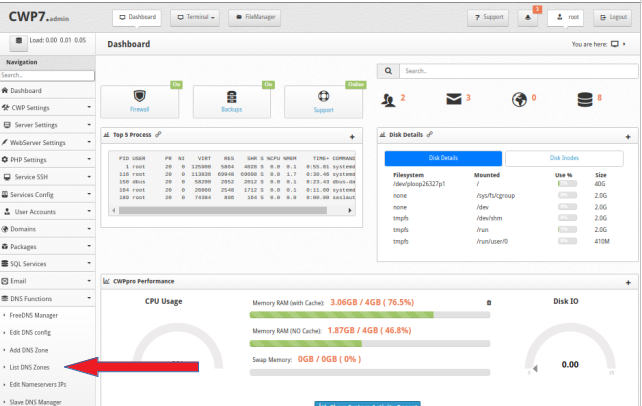Expand Domains menu
This screenshot has height=406, width=642.
coord(47,229)
